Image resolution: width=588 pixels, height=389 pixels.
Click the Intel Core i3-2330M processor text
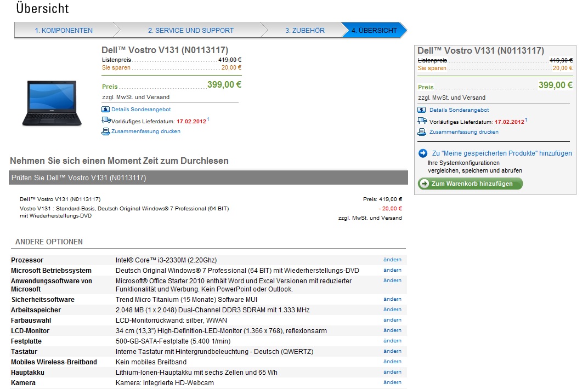[166, 260]
